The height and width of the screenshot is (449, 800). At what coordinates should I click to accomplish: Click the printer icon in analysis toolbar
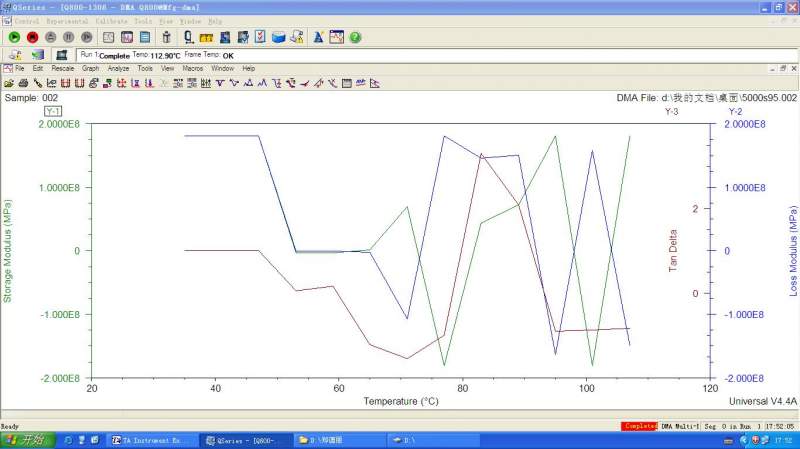click(23, 83)
